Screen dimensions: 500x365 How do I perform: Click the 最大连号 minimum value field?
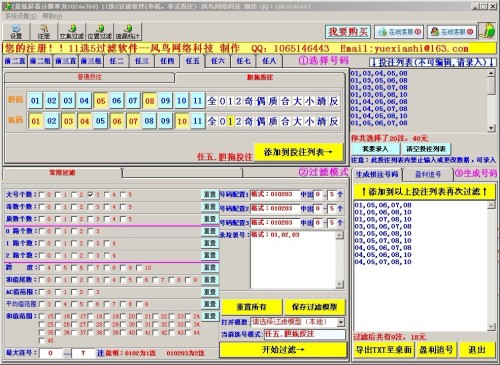(51, 353)
